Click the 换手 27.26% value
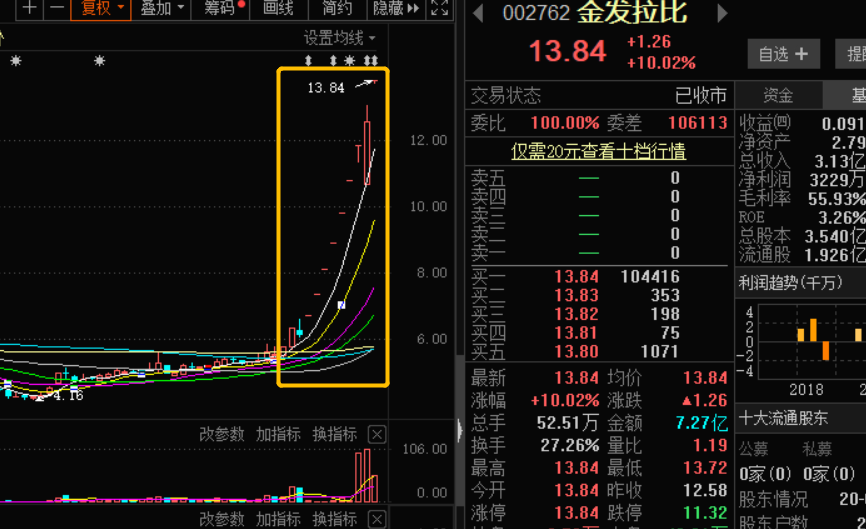Viewport: 866px width, 529px height. tap(569, 445)
